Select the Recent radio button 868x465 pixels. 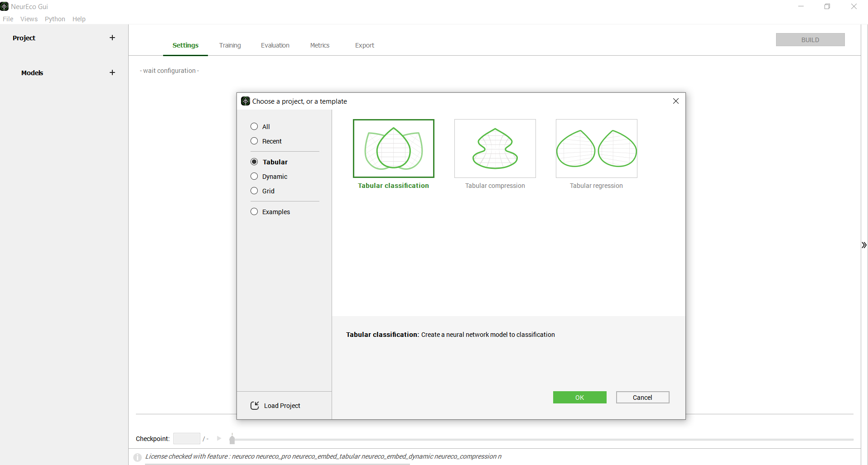[x=254, y=141]
